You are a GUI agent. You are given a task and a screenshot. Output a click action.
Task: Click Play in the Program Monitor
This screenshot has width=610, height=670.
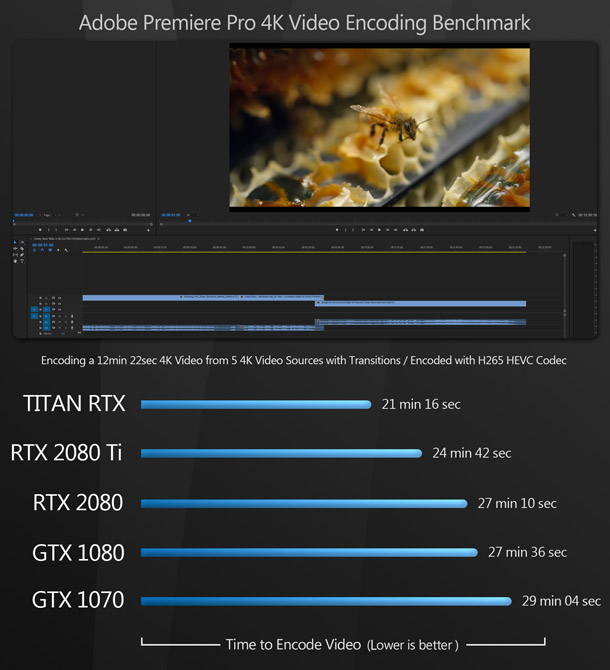point(379,229)
